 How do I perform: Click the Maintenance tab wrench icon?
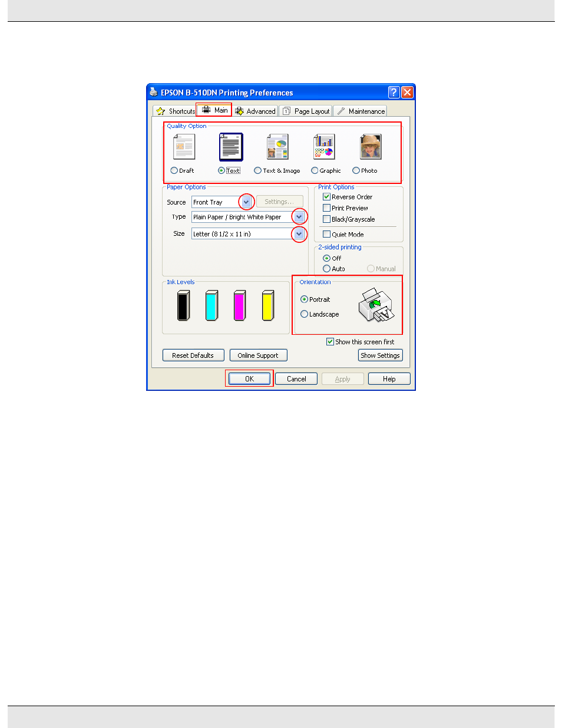point(341,111)
